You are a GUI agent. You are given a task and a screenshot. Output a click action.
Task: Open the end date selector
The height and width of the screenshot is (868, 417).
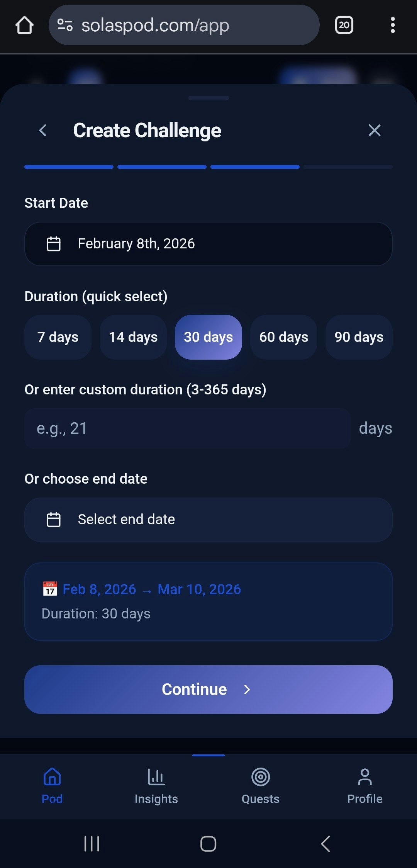pyautogui.click(x=208, y=519)
